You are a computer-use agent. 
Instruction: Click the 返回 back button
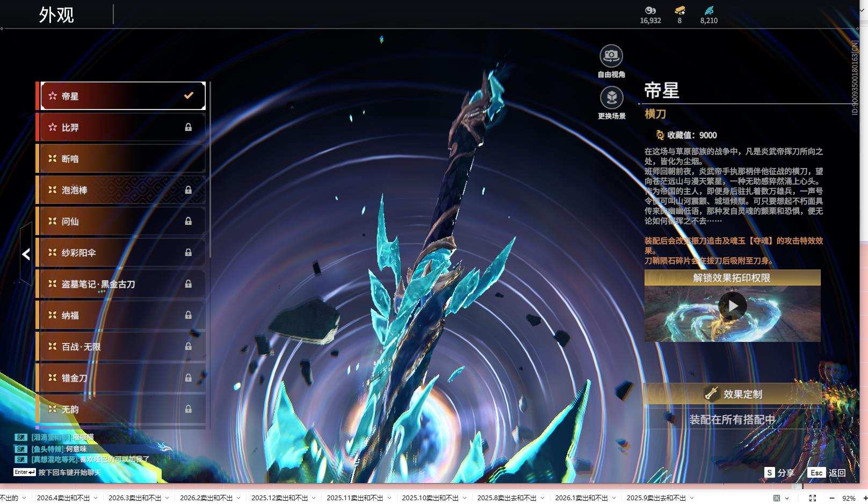click(827, 472)
